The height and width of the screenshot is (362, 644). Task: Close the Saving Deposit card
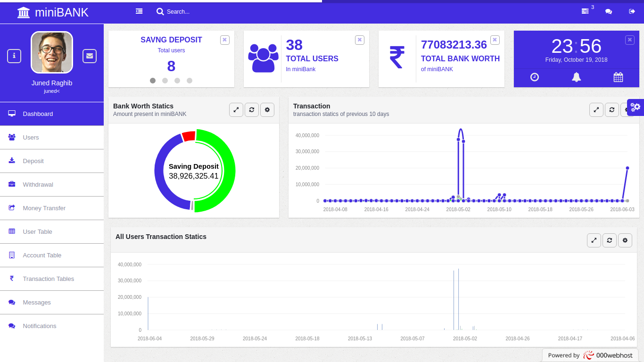(225, 40)
